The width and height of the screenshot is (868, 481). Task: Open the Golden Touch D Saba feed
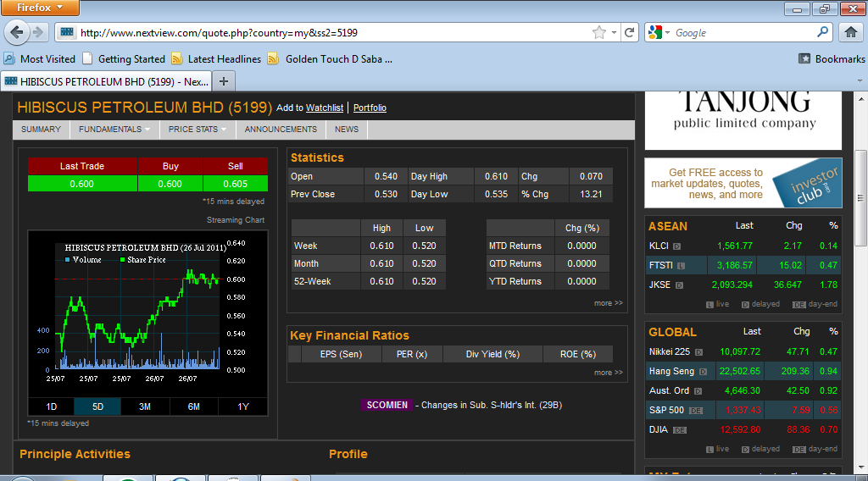[330, 58]
